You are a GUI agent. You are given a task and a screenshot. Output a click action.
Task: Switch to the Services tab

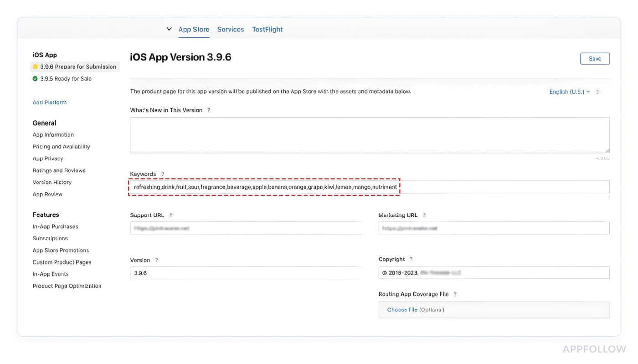pos(230,29)
